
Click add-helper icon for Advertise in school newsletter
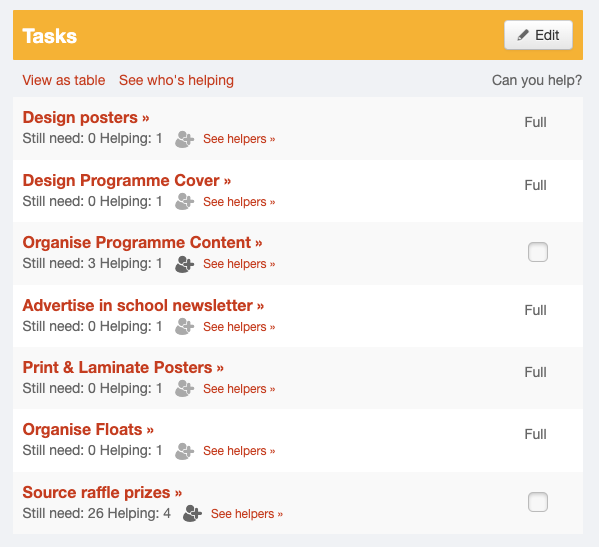pyautogui.click(x=185, y=327)
